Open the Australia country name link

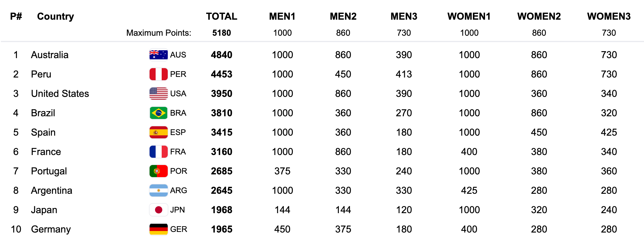coord(50,55)
